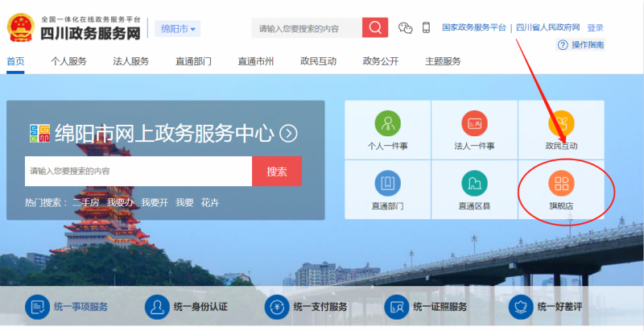Open the 政务公开 navigation item

[381, 61]
